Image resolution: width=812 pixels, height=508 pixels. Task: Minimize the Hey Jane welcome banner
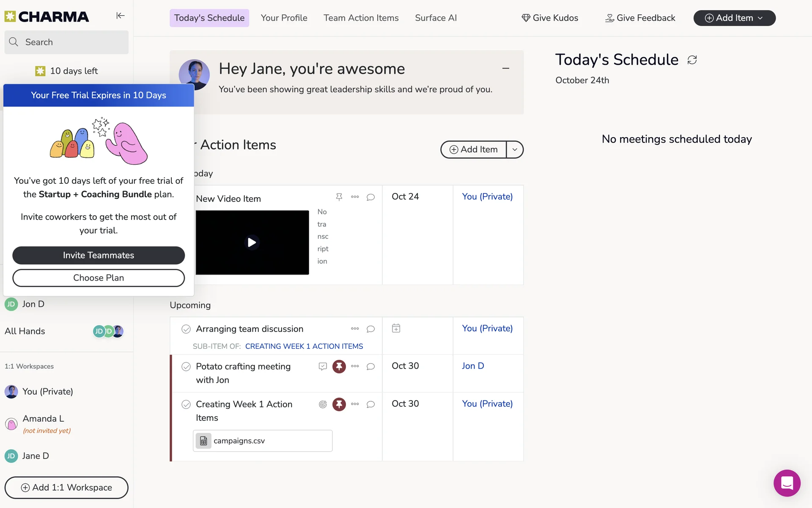pyautogui.click(x=505, y=68)
